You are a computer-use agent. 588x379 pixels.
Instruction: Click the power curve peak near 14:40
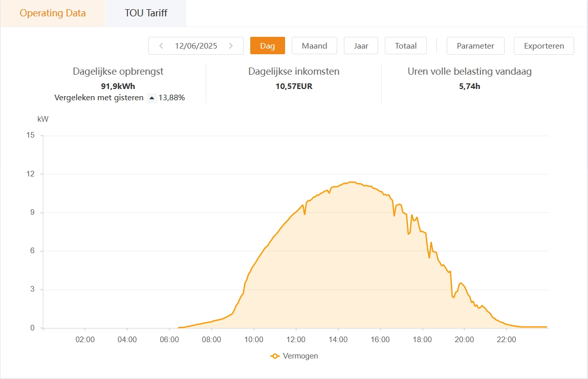point(352,182)
